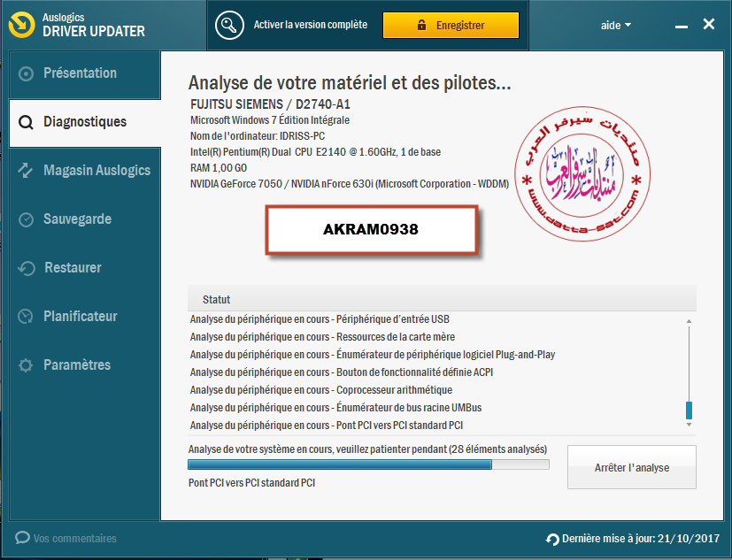
Task: Click the Paramètres gear icon
Action: (x=26, y=365)
